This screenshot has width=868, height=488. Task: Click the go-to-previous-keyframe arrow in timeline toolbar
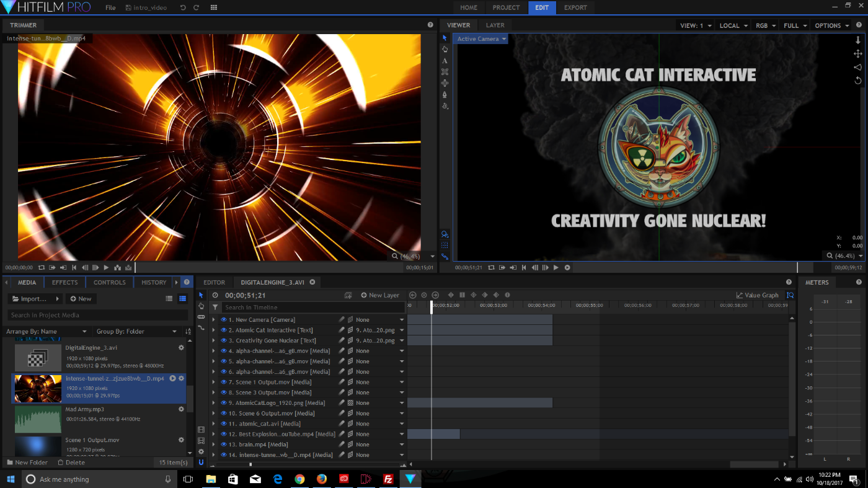tap(412, 295)
